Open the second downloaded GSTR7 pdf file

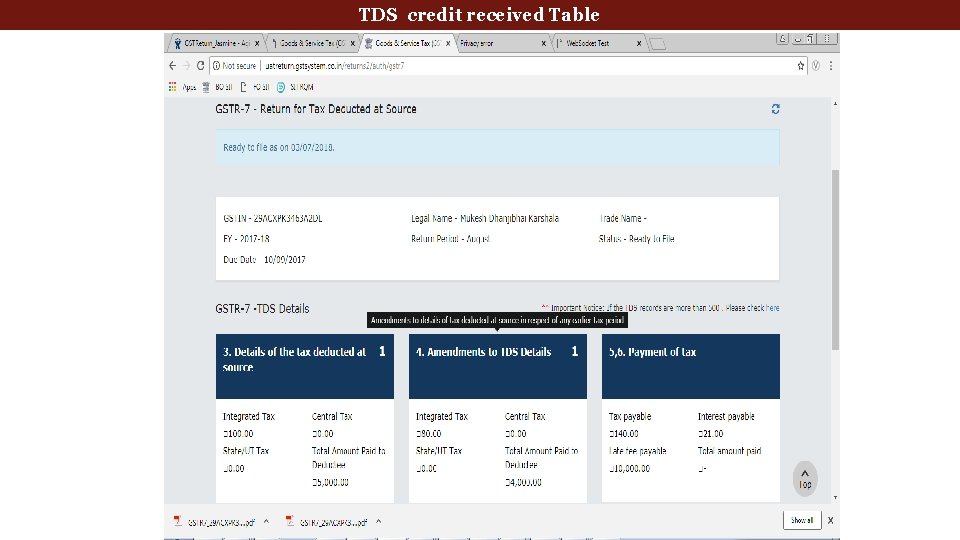(334, 522)
